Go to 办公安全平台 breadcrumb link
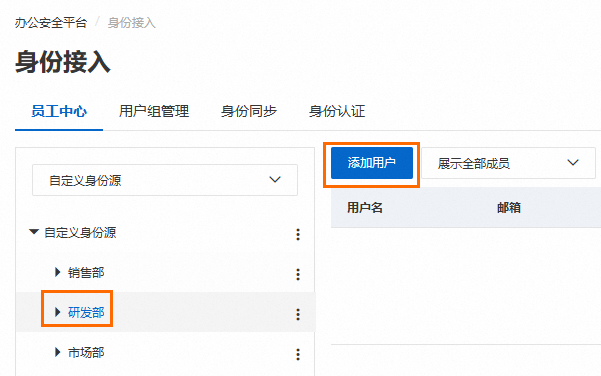The height and width of the screenshot is (376, 601). [51, 23]
